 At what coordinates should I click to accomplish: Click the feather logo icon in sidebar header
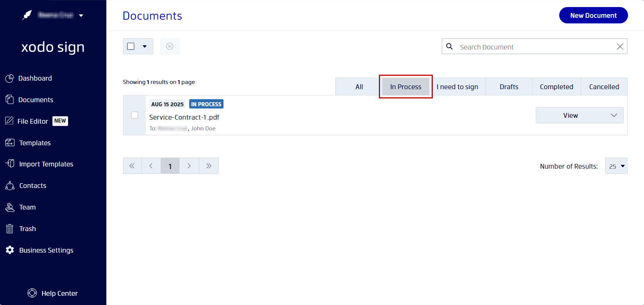pyautogui.click(x=27, y=15)
